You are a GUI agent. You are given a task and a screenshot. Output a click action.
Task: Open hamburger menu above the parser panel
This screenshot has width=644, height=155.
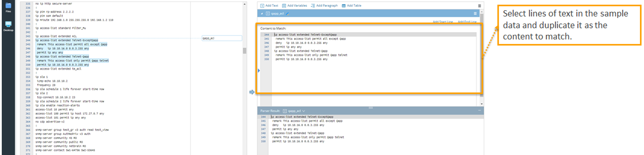tap(479, 6)
